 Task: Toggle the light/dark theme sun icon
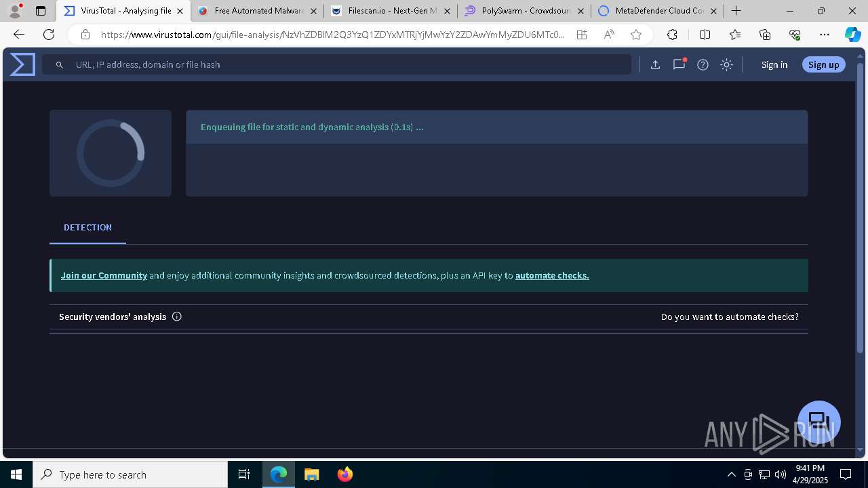pyautogui.click(x=726, y=64)
